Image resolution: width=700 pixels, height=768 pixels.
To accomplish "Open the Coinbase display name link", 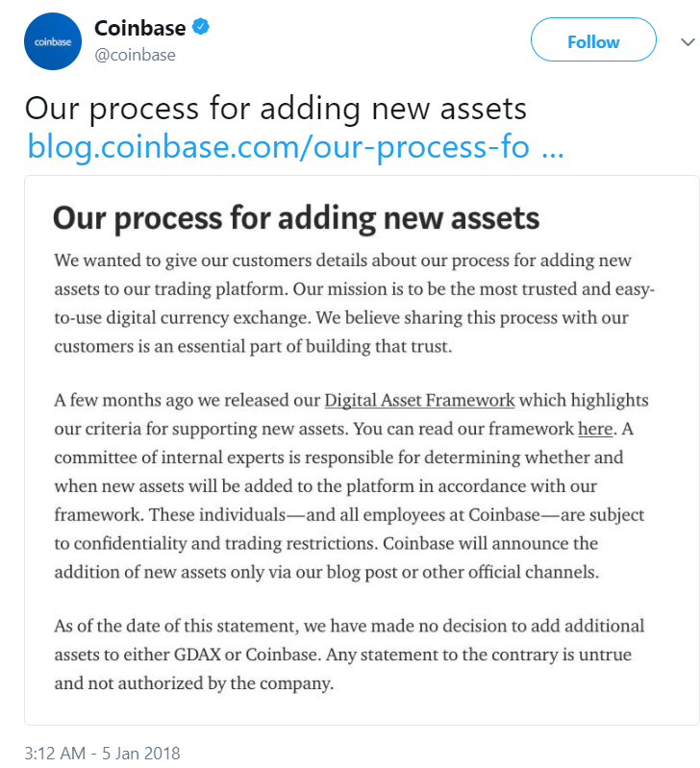I will pyautogui.click(x=139, y=28).
